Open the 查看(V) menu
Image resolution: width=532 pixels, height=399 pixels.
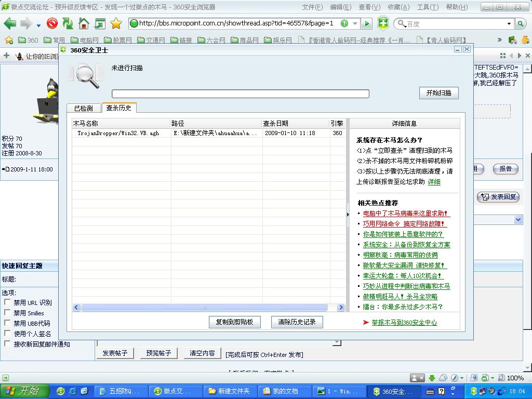pos(369,7)
